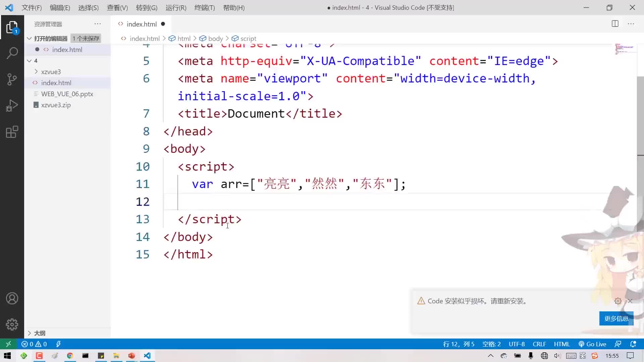This screenshot has height=362, width=644.
Task: Open Windows Start menu
Action: [x=7, y=356]
